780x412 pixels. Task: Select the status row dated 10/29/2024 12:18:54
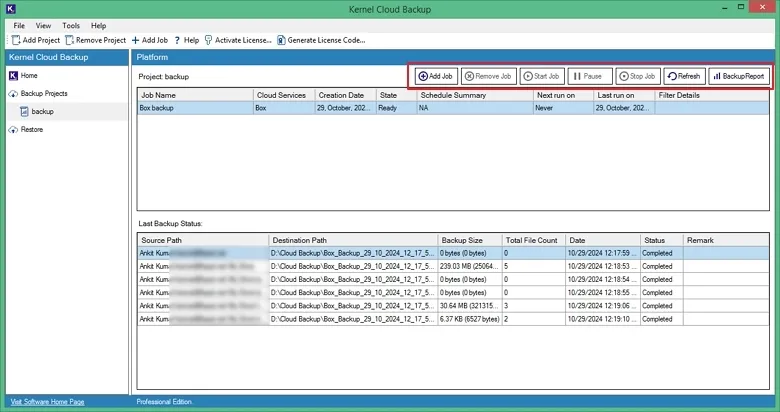coord(453,280)
